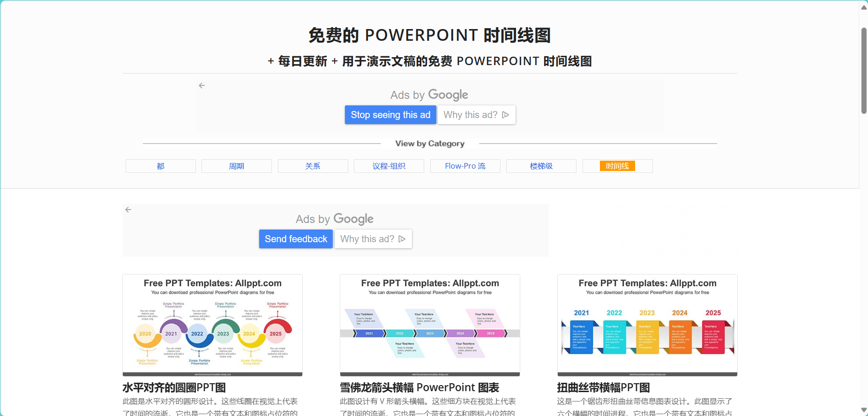Click AdChoices icon in top 'Why this ad?'
The width and height of the screenshot is (868, 416).
click(x=505, y=115)
